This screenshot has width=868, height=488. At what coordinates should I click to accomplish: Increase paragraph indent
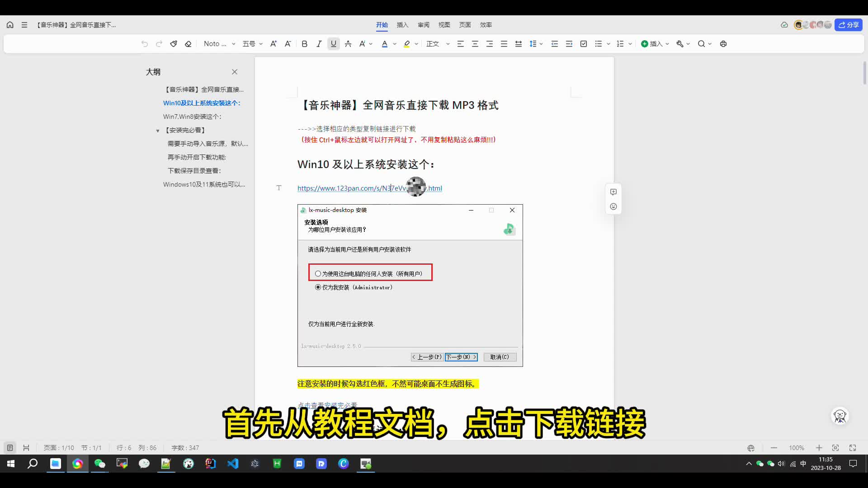[x=569, y=44]
